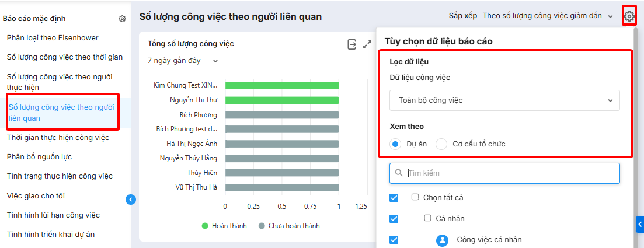Open the 7 ngày gần đây dropdown
Viewport: 644px width, 248px height.
coord(182,61)
